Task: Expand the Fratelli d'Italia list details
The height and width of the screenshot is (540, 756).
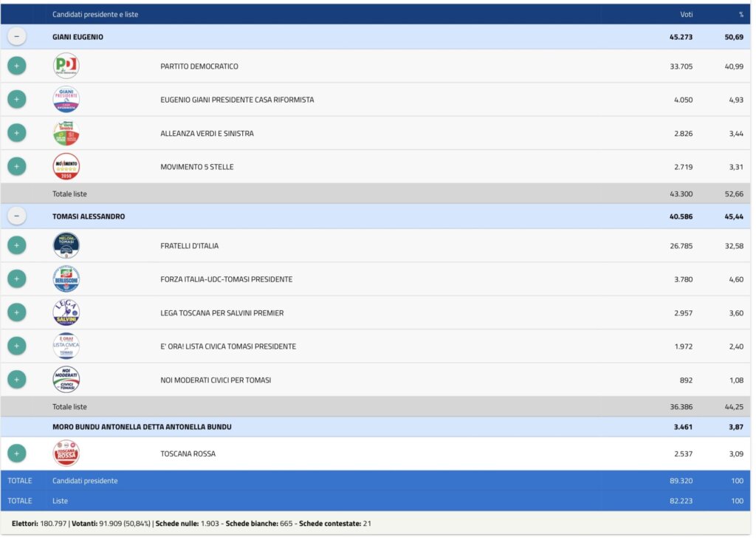Action: pos(17,245)
